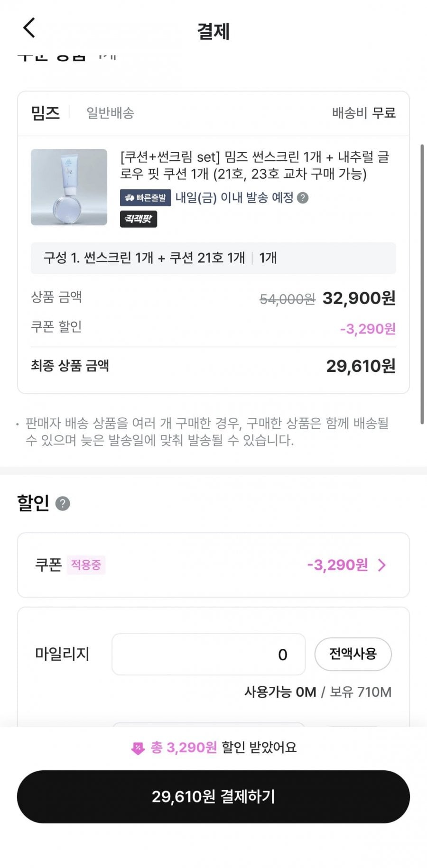Tap the 쿠폰 label in discount section

click(48, 565)
